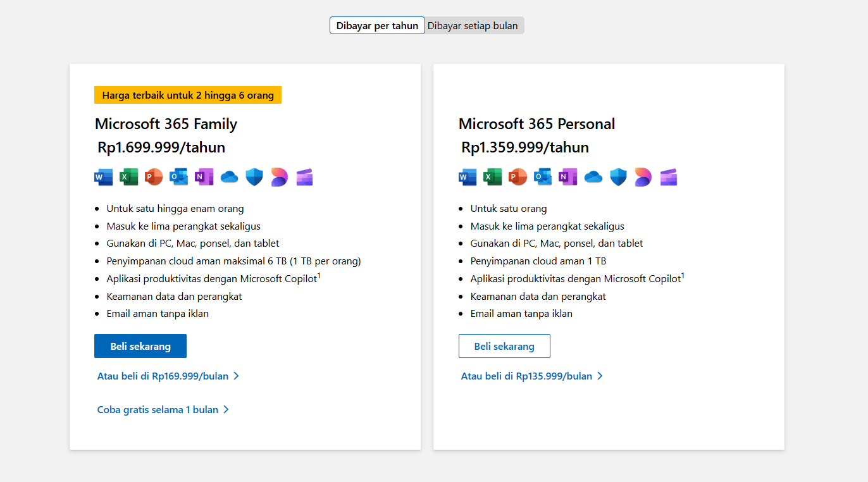Image resolution: width=868 pixels, height=482 pixels.
Task: Expand the Coba gratis selama 1 bulan chevron
Action: tap(227, 409)
